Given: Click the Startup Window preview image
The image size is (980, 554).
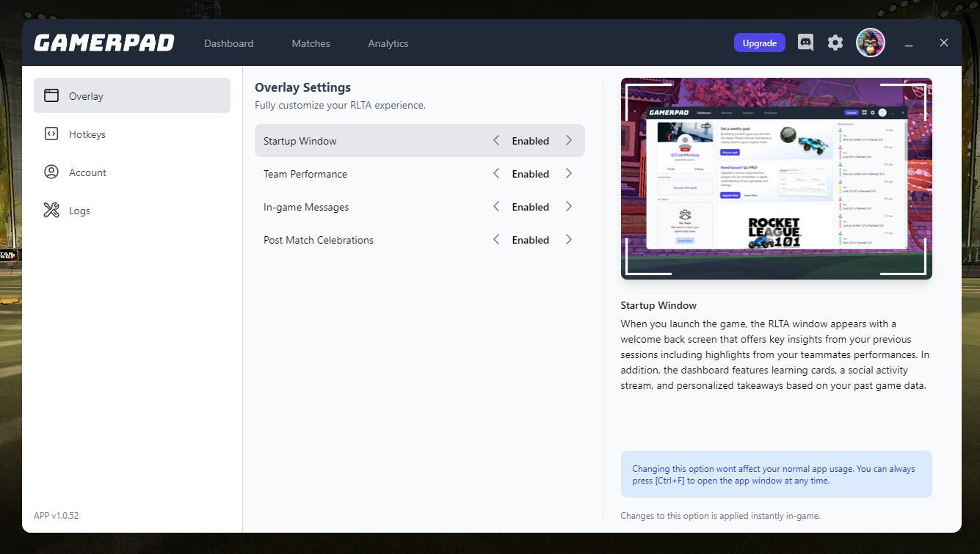Looking at the screenshot, I should coord(777,178).
